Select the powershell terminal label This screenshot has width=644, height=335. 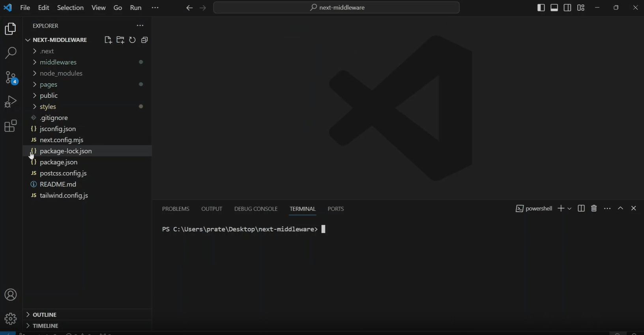click(x=534, y=208)
